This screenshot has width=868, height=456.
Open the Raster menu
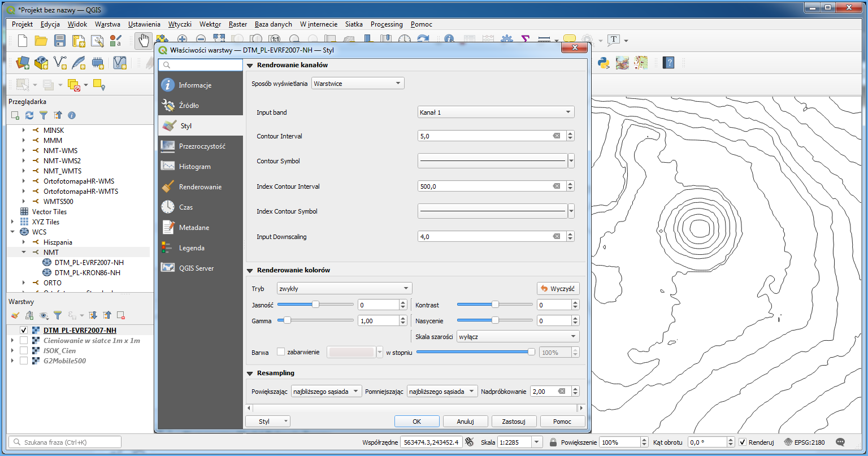pyautogui.click(x=238, y=24)
